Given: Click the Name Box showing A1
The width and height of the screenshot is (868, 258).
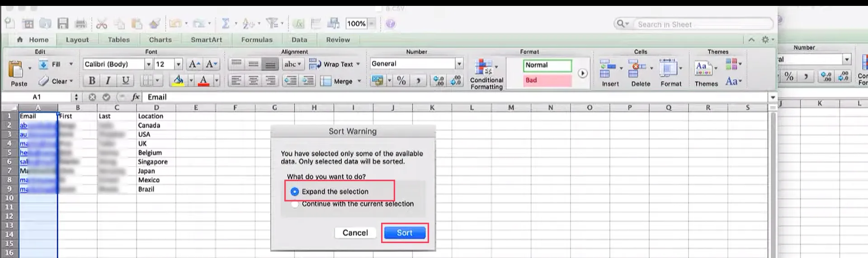Looking at the screenshot, I should [x=37, y=97].
